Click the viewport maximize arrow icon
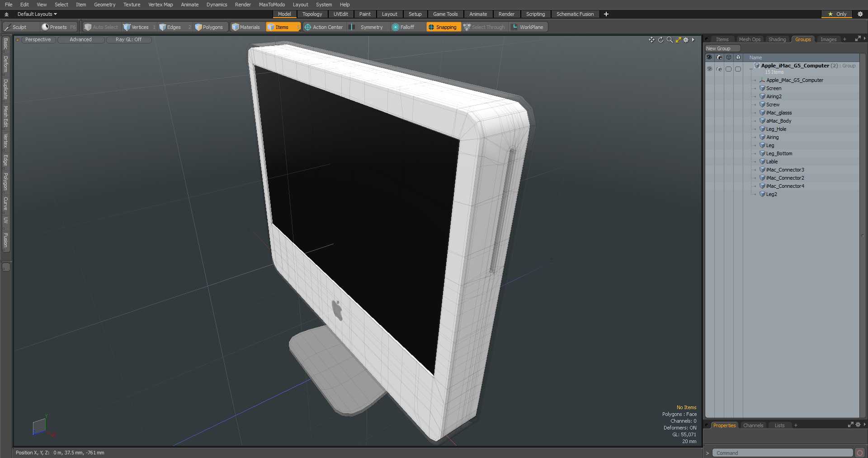868x458 pixels. click(x=678, y=40)
